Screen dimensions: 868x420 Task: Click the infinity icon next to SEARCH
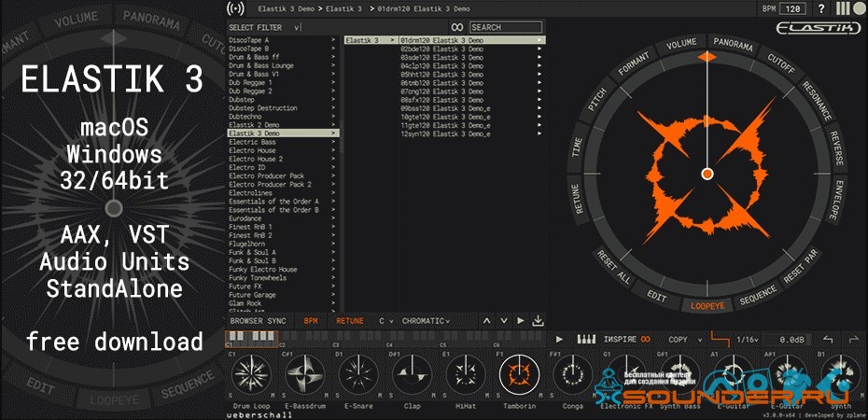456,27
